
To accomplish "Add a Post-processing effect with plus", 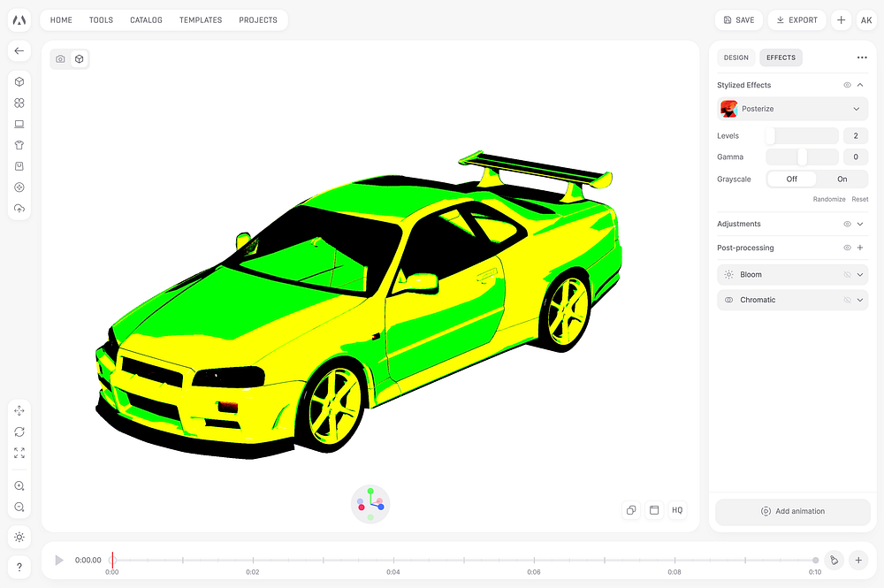I will [860, 248].
